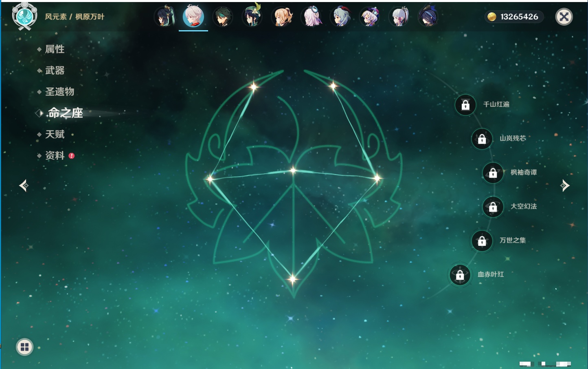The width and height of the screenshot is (588, 369).
Task: Click the bottom star of the constellation
Action: 293,279
